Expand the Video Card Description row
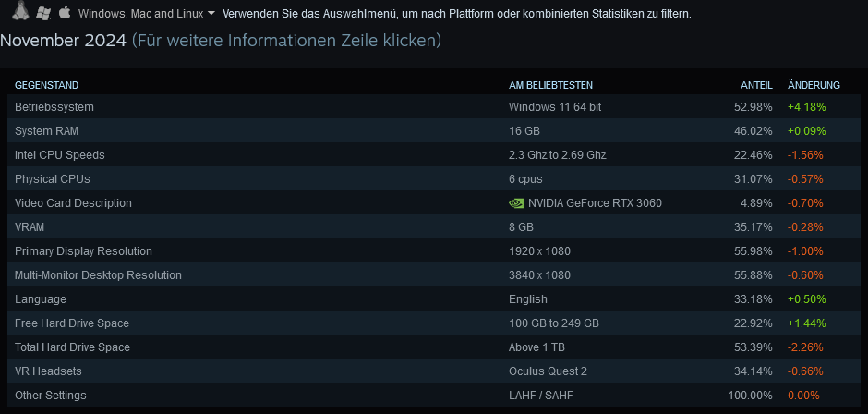Image resolution: width=868 pixels, height=414 pixels. point(435,203)
